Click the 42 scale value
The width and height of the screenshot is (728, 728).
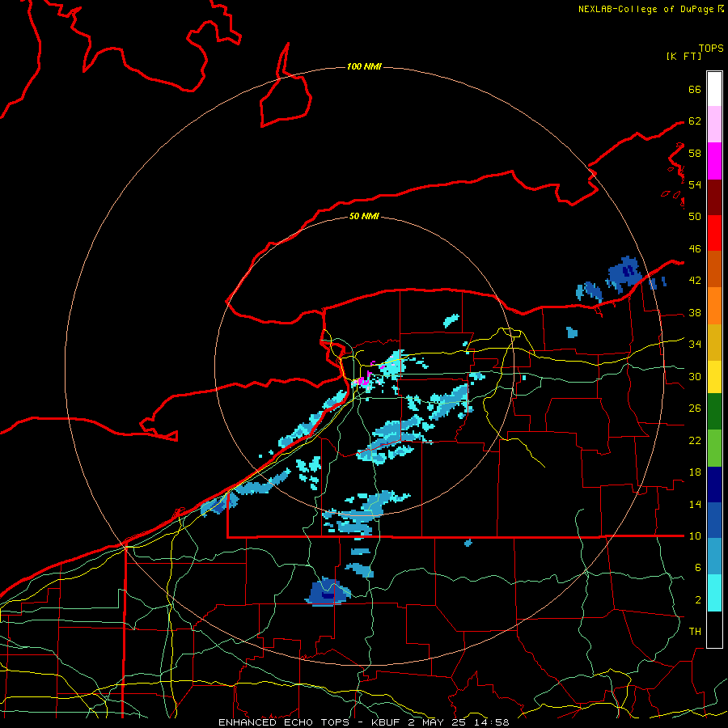[695, 281]
